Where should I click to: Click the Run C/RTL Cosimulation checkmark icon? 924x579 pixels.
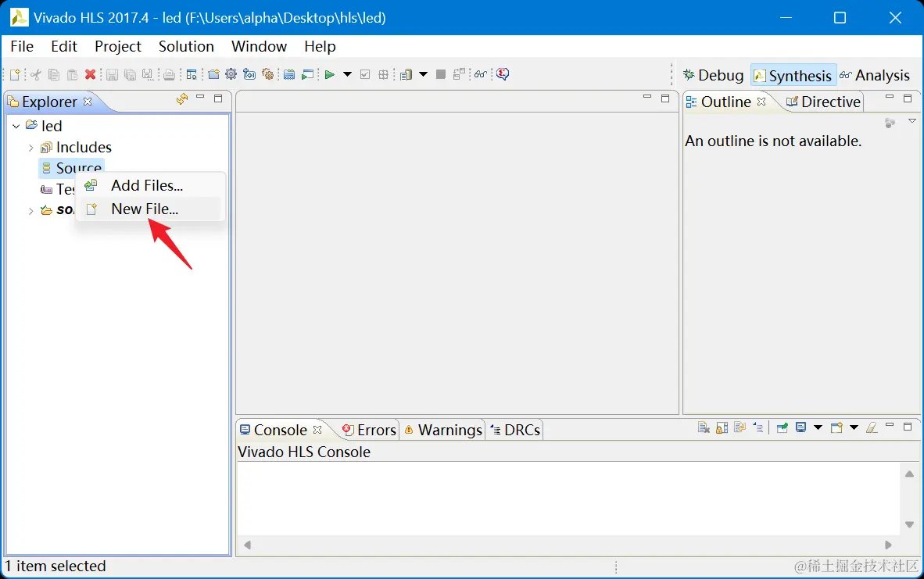tap(365, 74)
